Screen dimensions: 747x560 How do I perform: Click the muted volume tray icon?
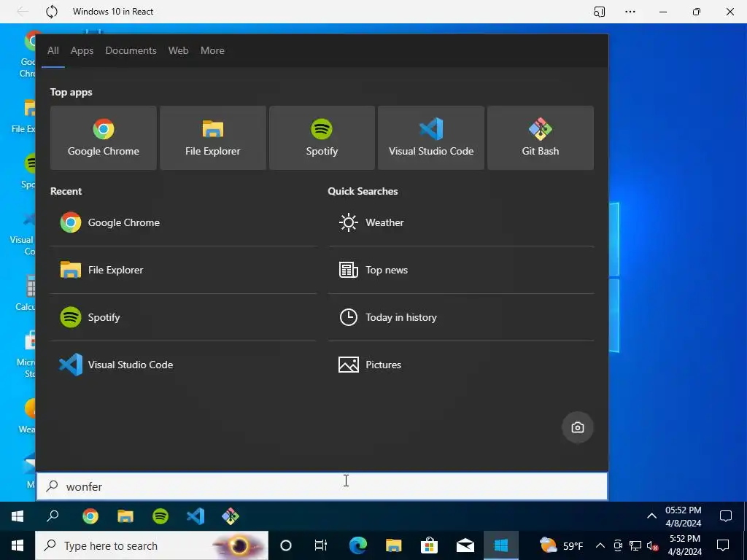[x=653, y=545]
